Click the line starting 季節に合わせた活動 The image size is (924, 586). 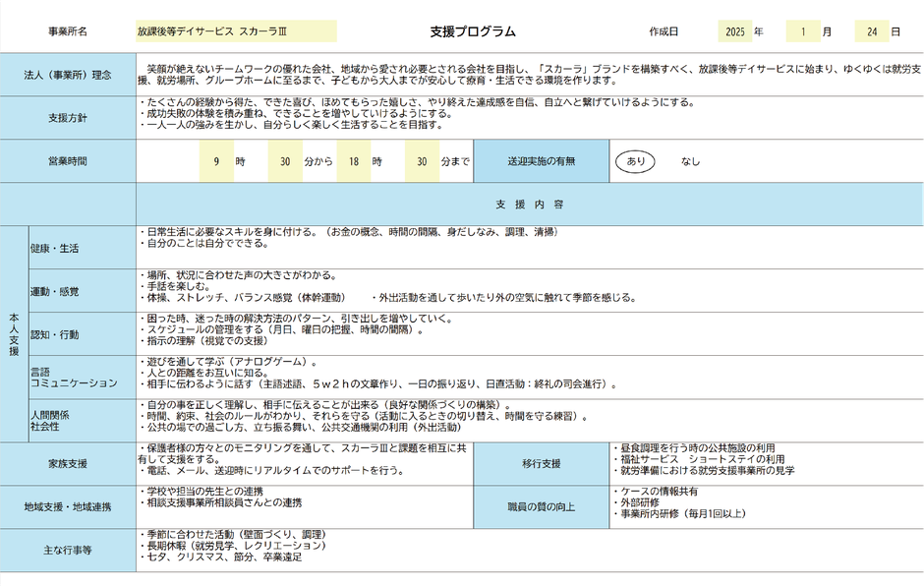pos(233,534)
